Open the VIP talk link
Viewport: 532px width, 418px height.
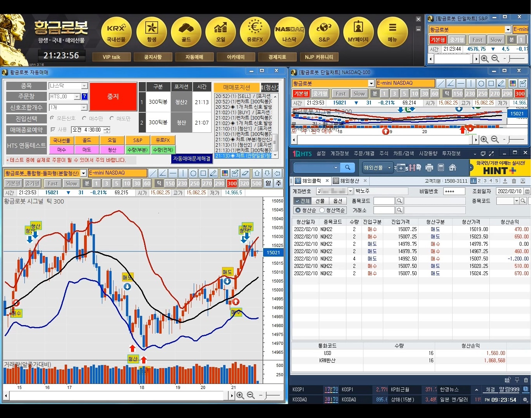[x=111, y=57]
